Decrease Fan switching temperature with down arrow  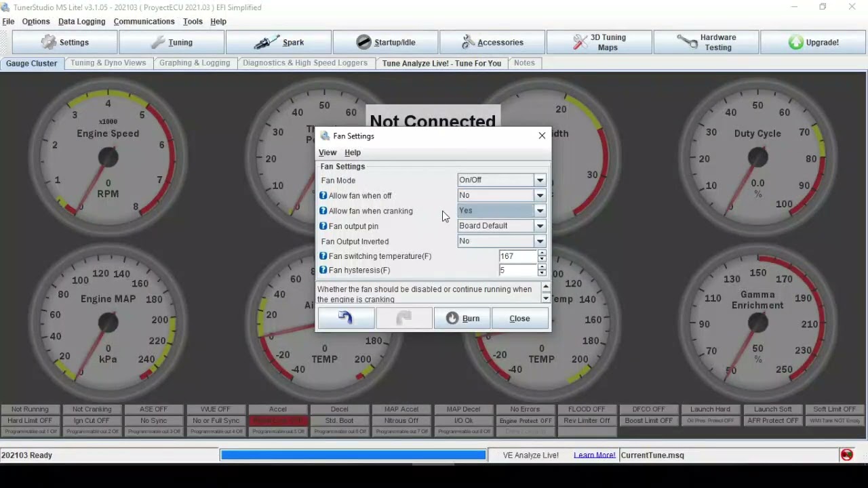(x=541, y=260)
